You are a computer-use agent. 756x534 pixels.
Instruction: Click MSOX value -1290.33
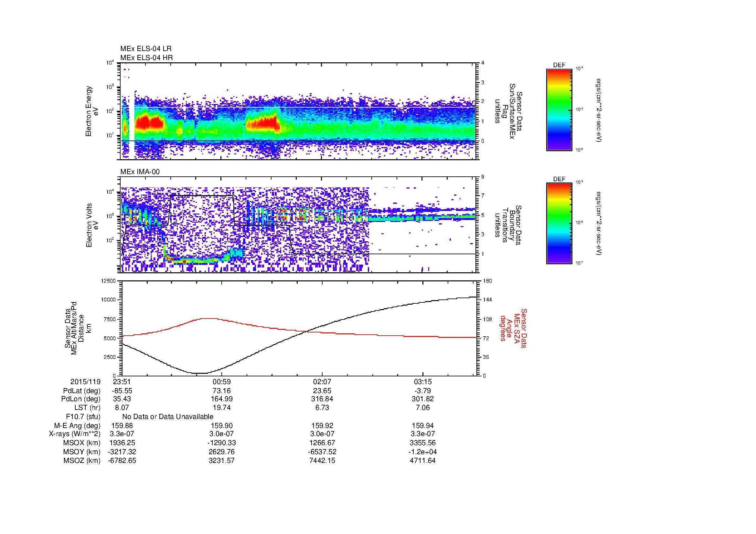(222, 443)
